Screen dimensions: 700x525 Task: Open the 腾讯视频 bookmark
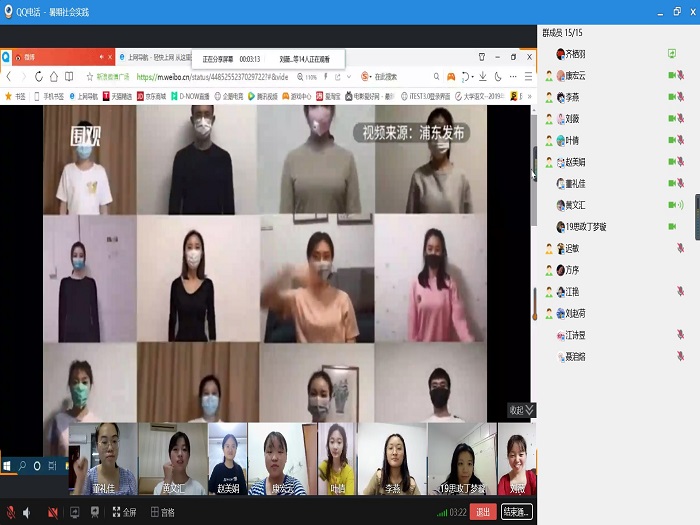(262, 96)
